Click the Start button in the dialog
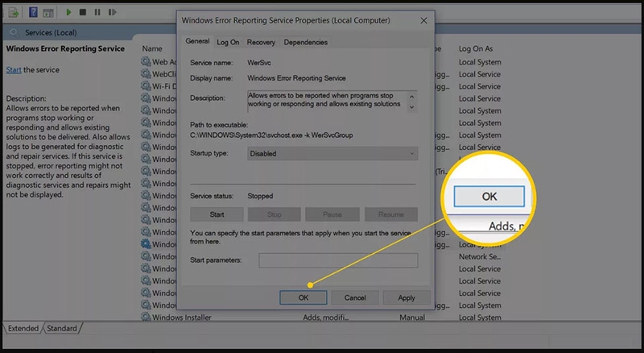644x353 pixels. 217,214
